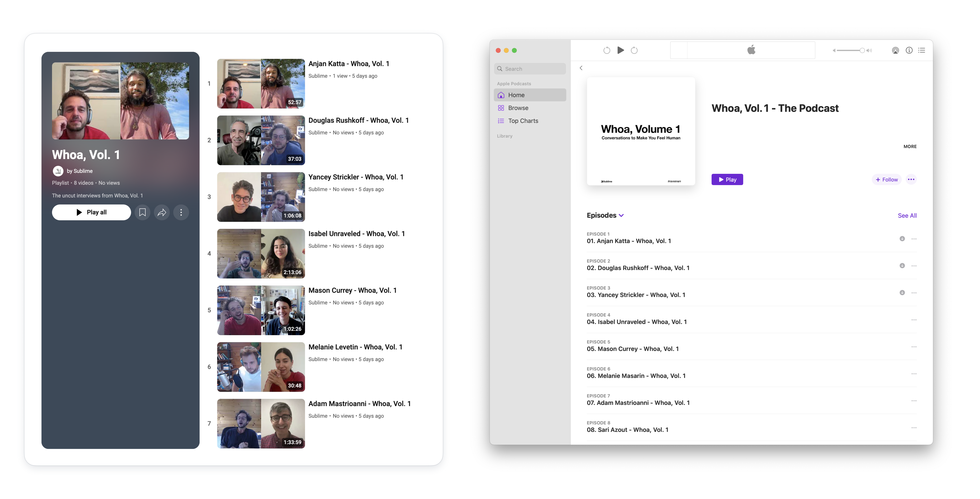Click Play all on the playlist
The image size is (980, 499).
point(91,212)
